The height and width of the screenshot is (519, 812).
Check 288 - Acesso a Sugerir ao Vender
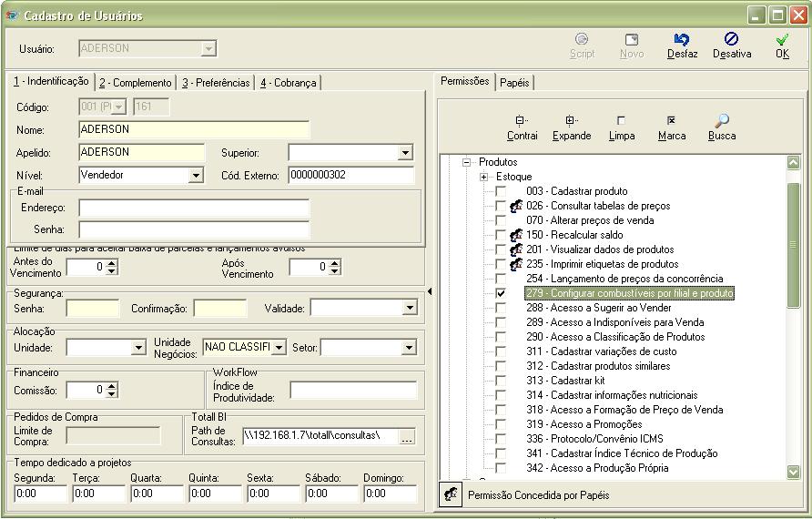click(501, 308)
